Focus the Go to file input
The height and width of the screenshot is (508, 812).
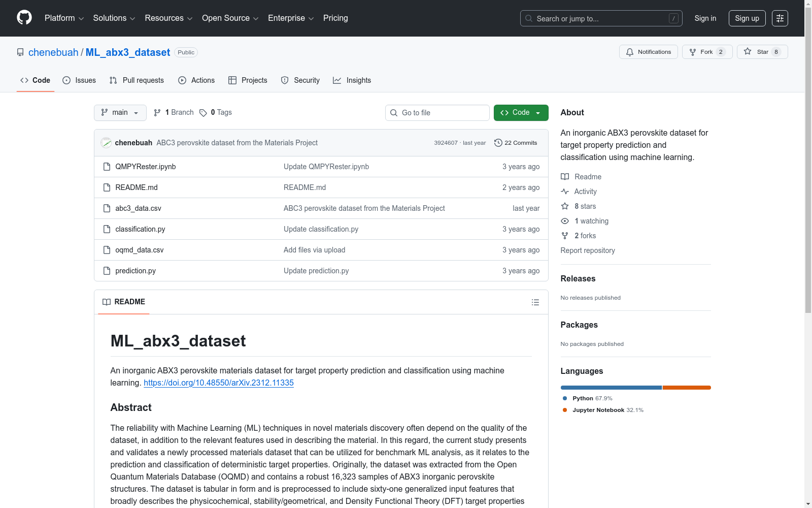coord(437,113)
